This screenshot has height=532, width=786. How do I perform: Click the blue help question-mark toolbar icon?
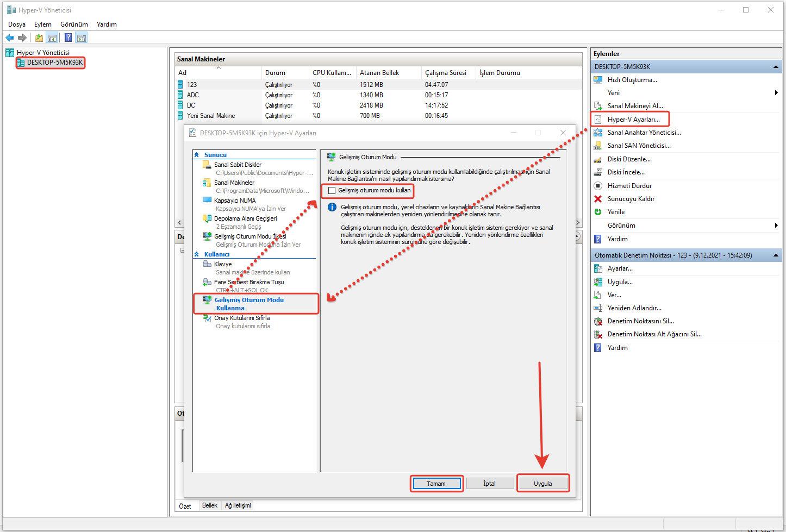[68, 38]
